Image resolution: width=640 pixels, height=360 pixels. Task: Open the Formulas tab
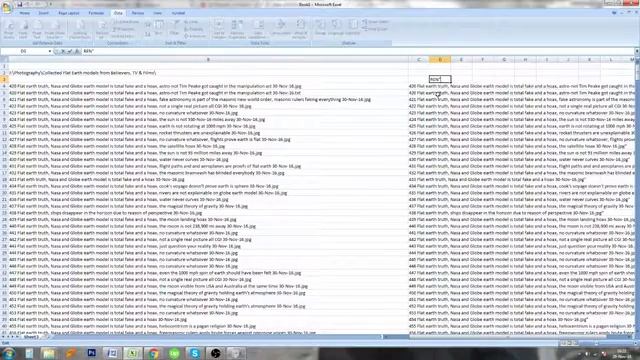click(x=96, y=13)
